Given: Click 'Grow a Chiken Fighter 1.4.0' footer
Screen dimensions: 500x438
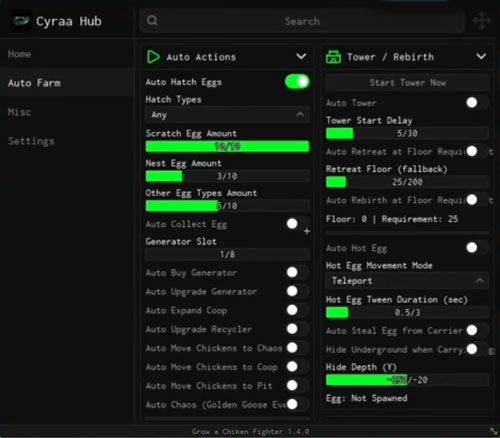Looking at the screenshot, I should (x=250, y=431).
